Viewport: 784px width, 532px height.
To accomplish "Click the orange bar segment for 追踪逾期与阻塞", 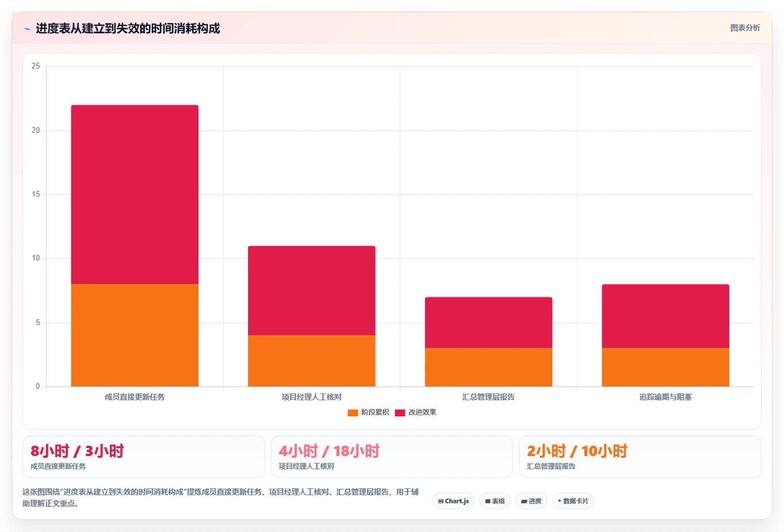I will 666,367.
